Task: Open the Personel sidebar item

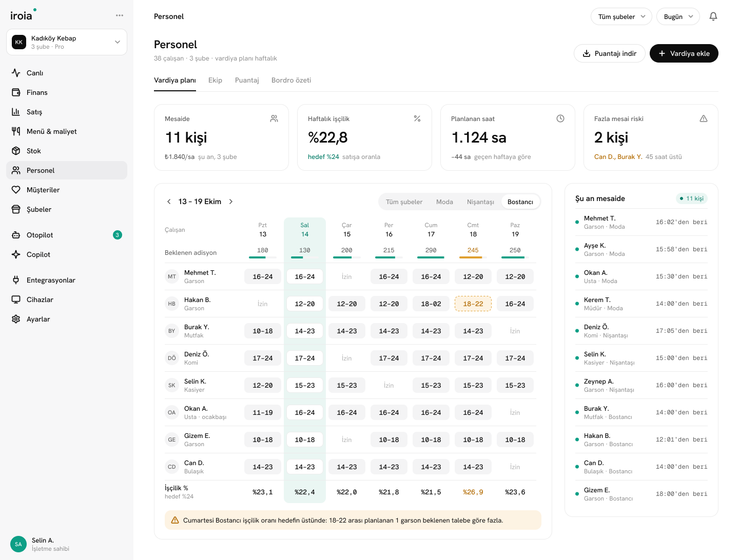Action: (67, 170)
